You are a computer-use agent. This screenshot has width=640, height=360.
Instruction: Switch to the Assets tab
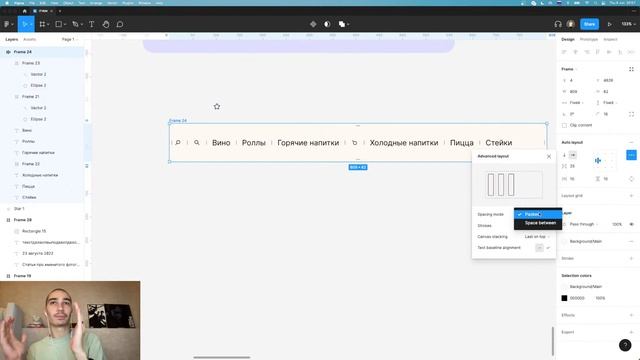[29, 40]
